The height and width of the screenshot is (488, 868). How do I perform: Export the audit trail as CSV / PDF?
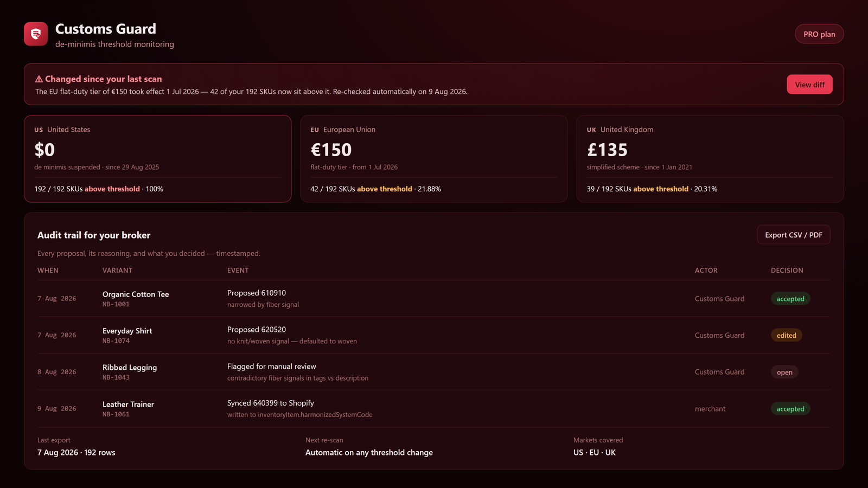(794, 235)
